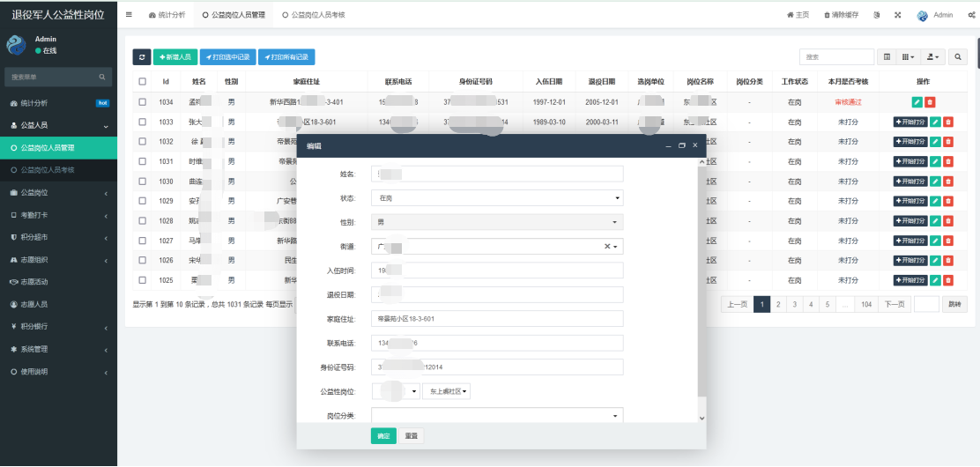The width and height of the screenshot is (980, 467).
Task: Toggle the table card view icon
Action: click(887, 57)
